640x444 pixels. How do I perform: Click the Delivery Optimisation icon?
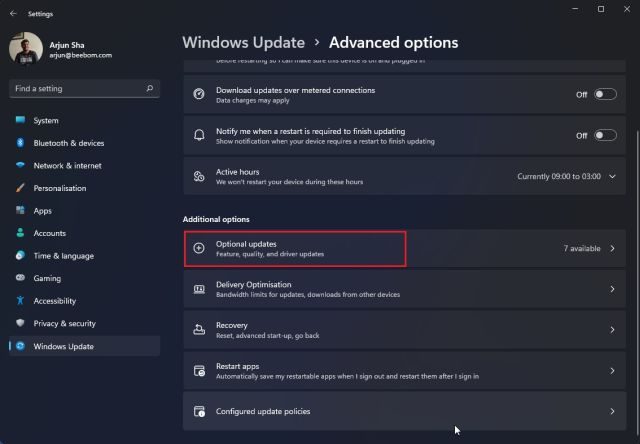pos(199,289)
